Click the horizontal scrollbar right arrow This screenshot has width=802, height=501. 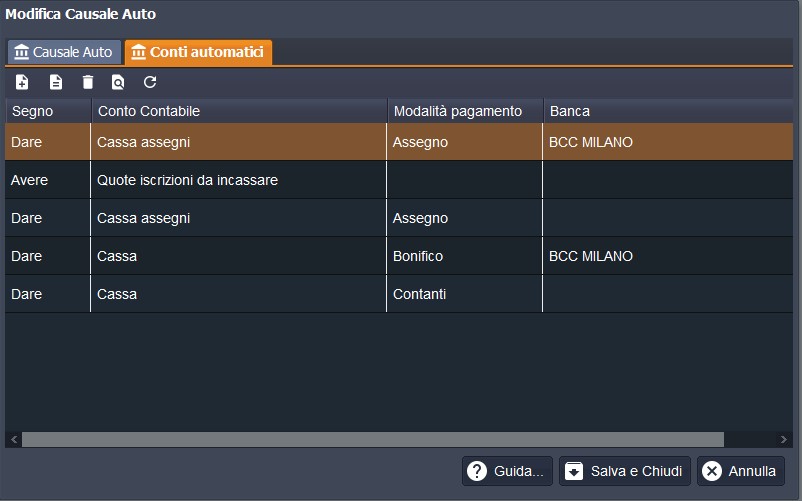pos(785,440)
